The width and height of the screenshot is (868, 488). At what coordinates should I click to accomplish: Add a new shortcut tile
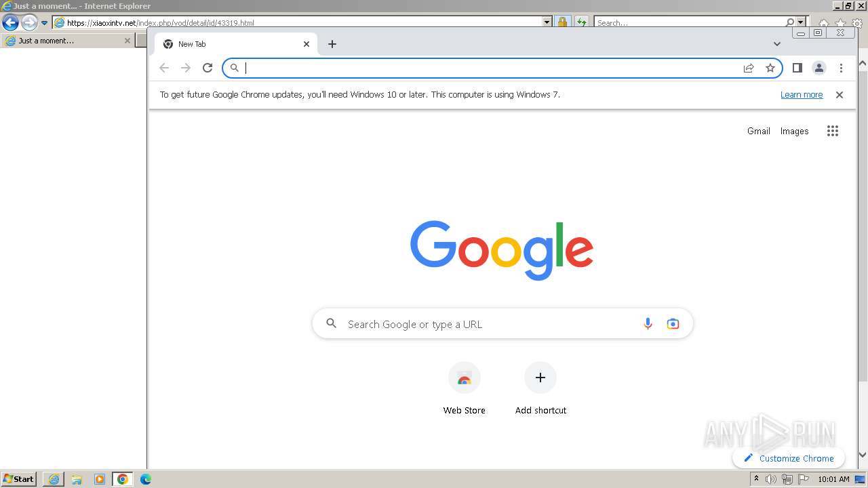coord(540,388)
